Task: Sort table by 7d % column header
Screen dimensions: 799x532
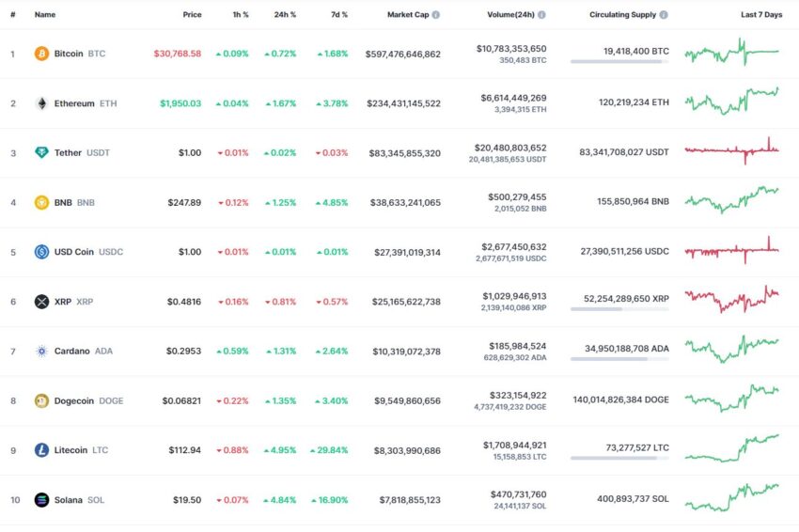Action: [x=339, y=15]
